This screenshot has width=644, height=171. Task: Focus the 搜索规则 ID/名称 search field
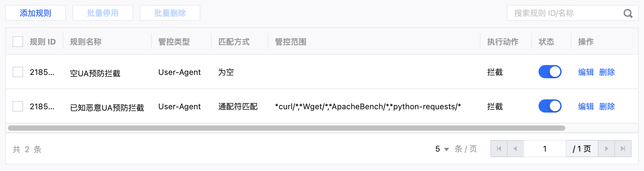564,13
